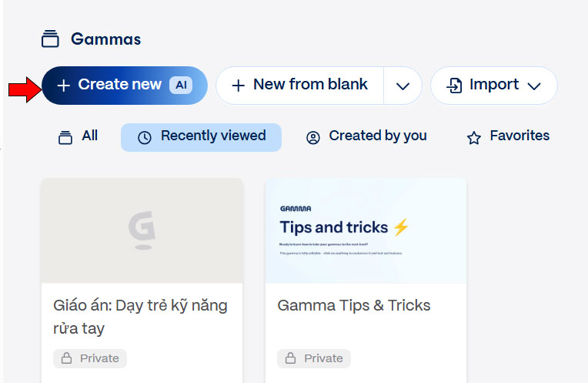Open the Favorites tab
This screenshot has width=588, height=383.
(x=509, y=136)
